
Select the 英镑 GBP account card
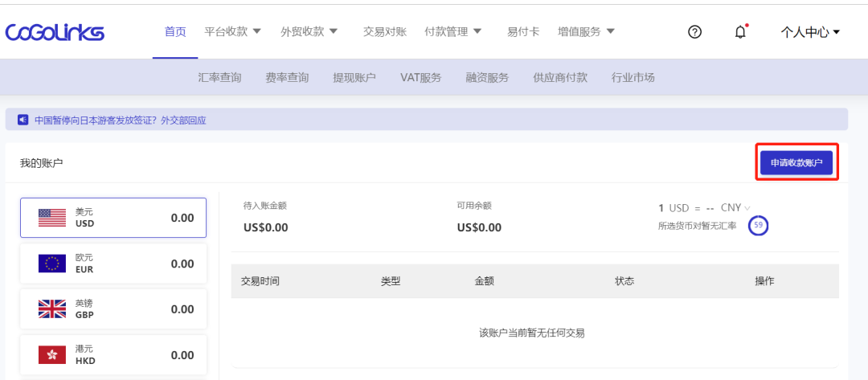click(x=113, y=309)
